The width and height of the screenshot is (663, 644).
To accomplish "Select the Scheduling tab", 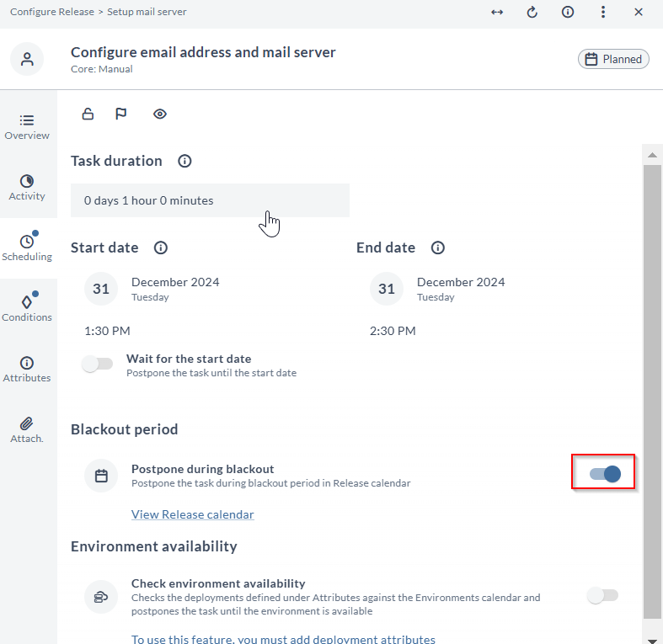I will pos(27,248).
